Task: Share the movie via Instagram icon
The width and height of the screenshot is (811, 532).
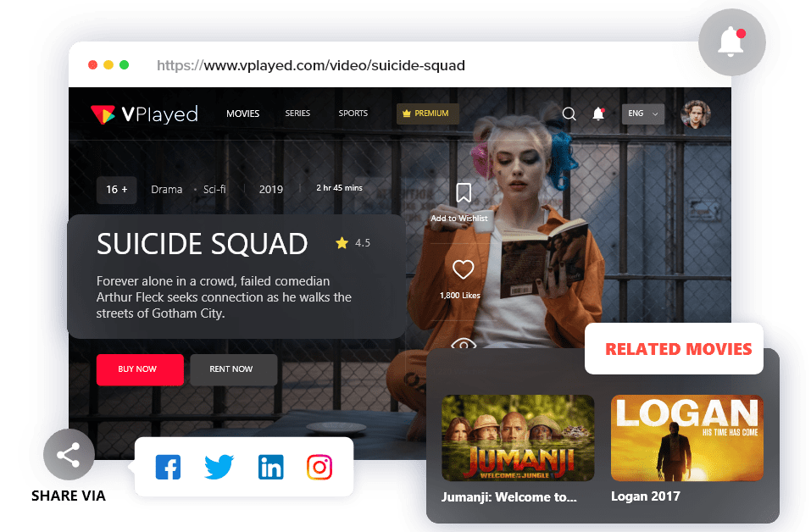Action: click(319, 467)
